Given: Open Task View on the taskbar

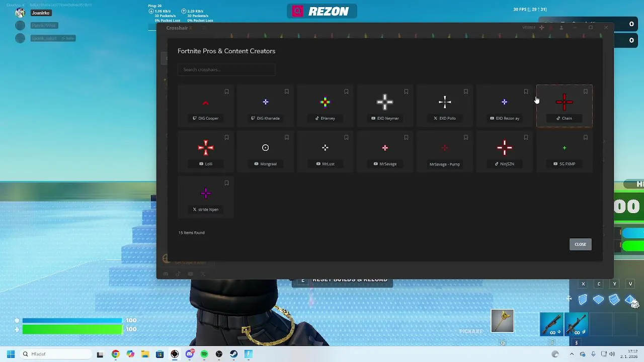Looking at the screenshot, I should (100, 354).
